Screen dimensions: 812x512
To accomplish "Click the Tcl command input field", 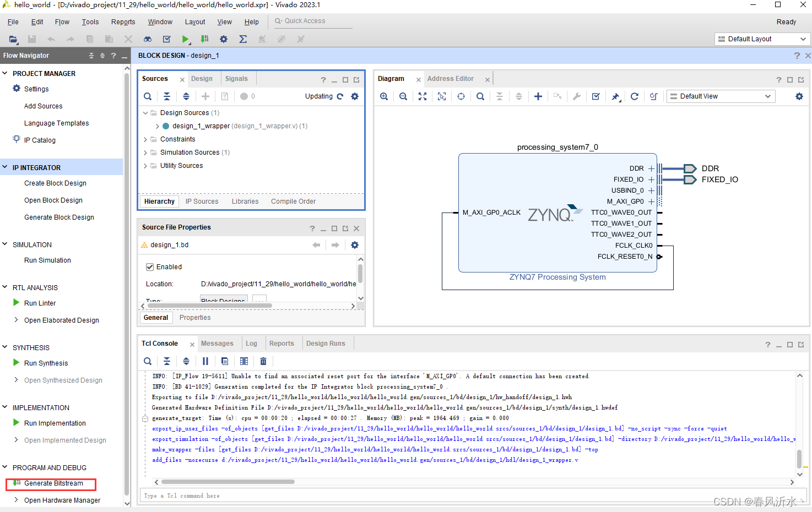I will pos(474,496).
